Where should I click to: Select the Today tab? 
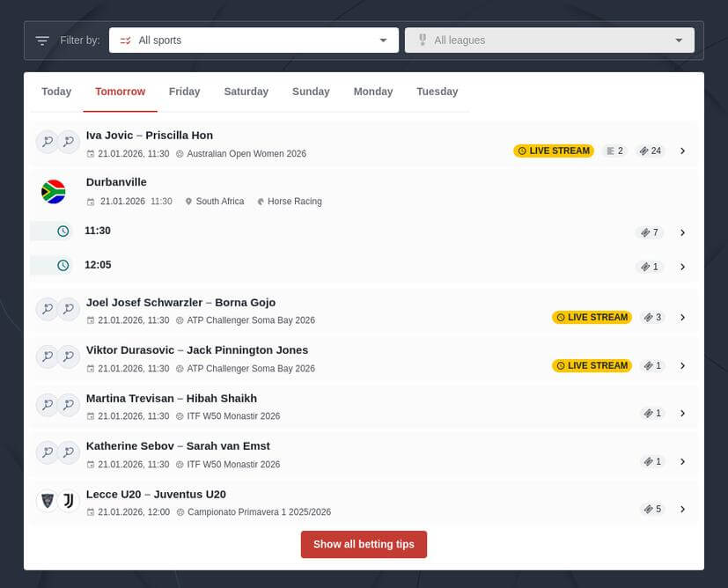(x=56, y=91)
